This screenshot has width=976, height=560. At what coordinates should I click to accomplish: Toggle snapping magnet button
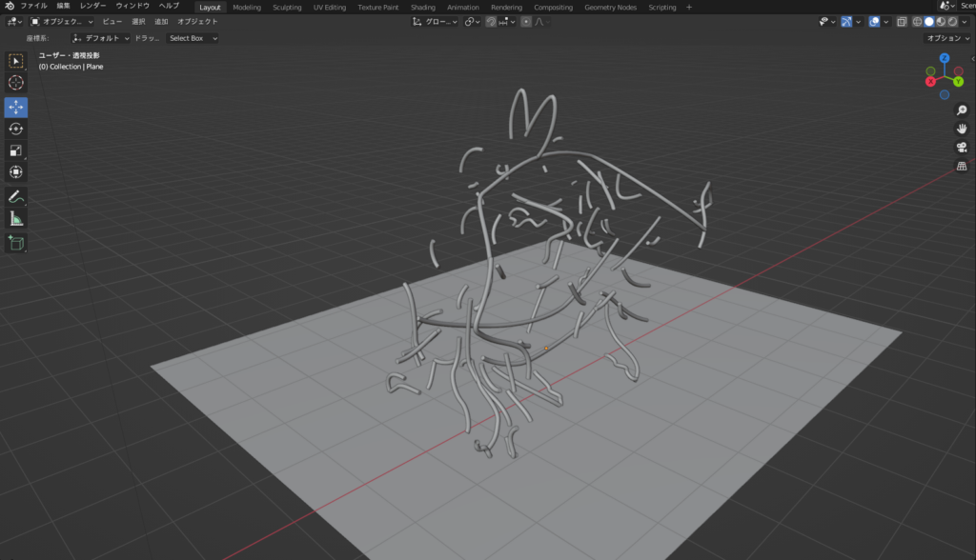click(491, 22)
